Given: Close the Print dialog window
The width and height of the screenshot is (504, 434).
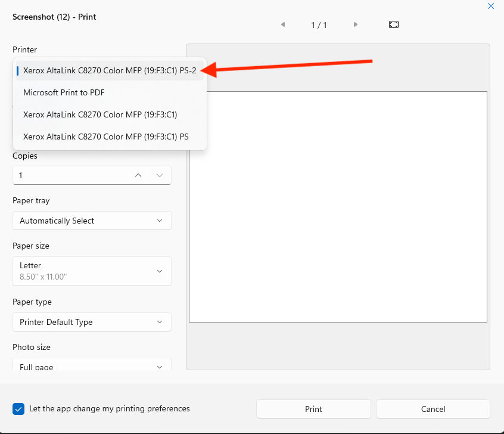Looking at the screenshot, I should click(491, 6).
